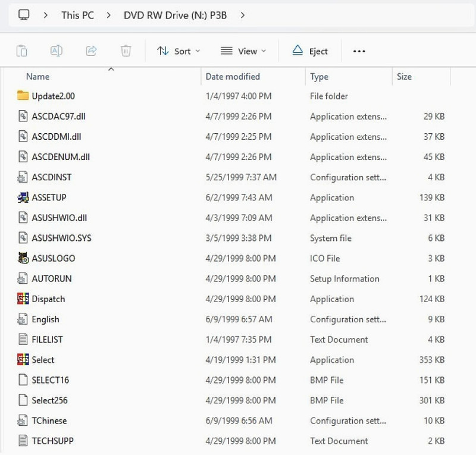Select the TECHSUPP text document icon

click(23, 441)
